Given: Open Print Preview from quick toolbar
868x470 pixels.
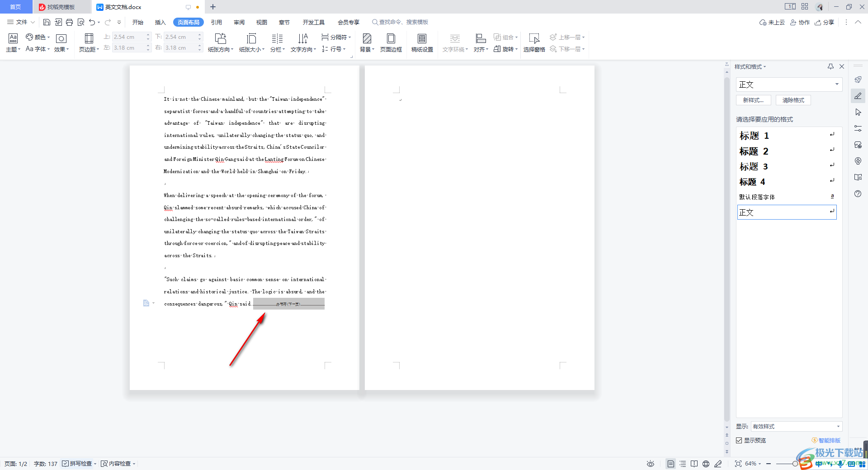Looking at the screenshot, I should pos(81,22).
